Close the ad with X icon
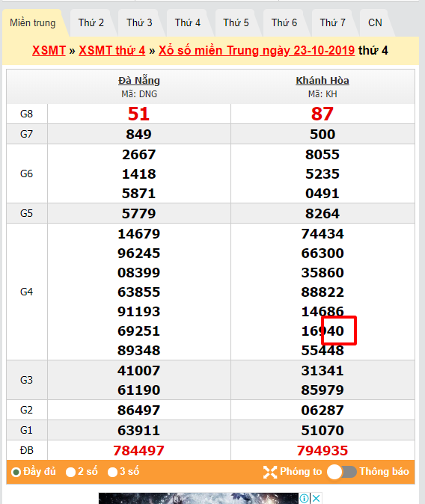Viewport: 425px width, 504px height. (316, 498)
